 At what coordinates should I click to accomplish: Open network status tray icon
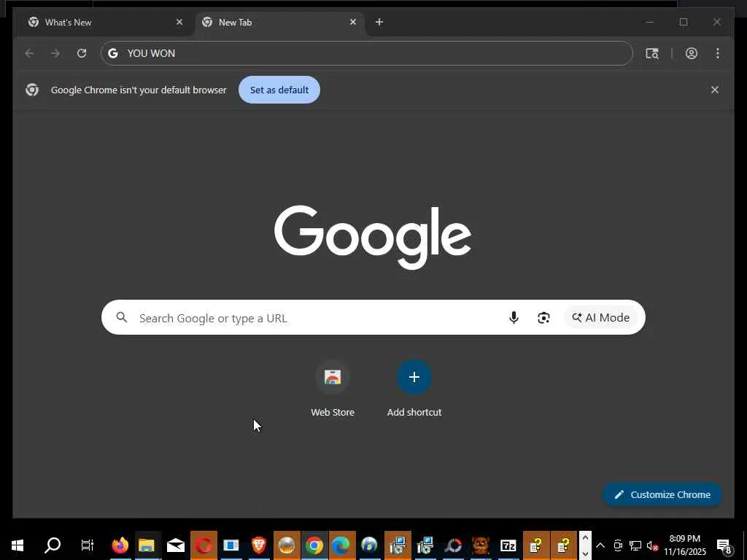635,545
